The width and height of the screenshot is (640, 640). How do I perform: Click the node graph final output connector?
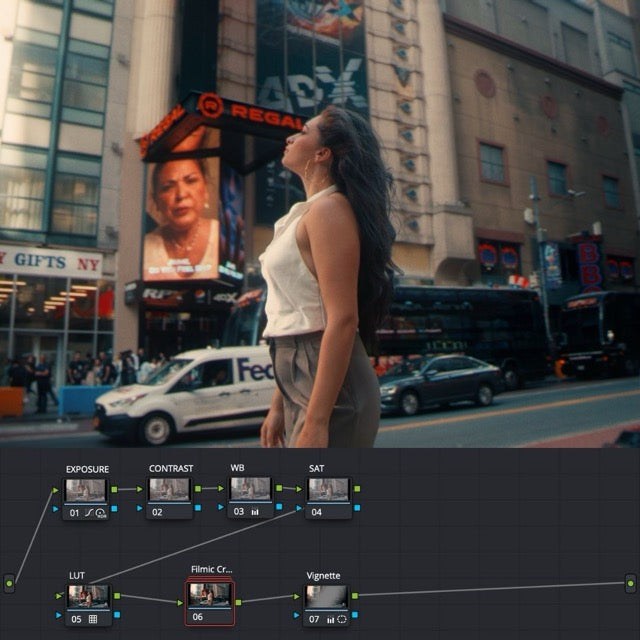point(630,582)
